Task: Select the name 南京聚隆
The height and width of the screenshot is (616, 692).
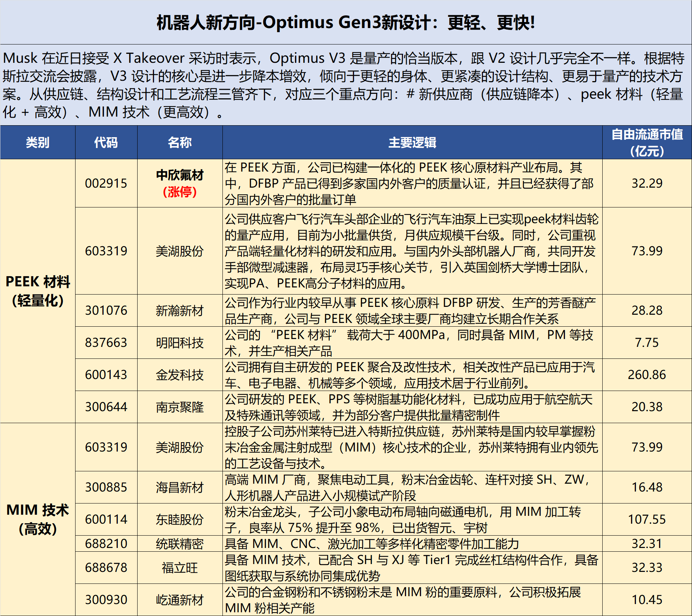Action: point(180,407)
